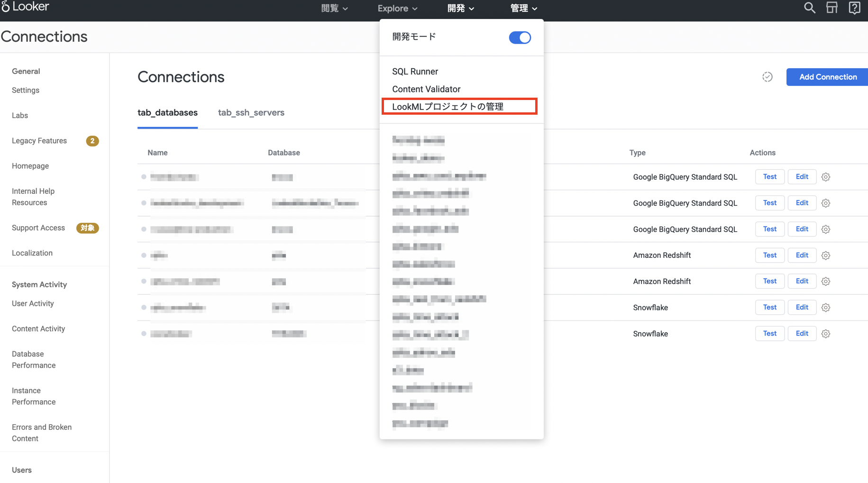
Task: Open gear menu for first BigQuery connection
Action: point(826,177)
